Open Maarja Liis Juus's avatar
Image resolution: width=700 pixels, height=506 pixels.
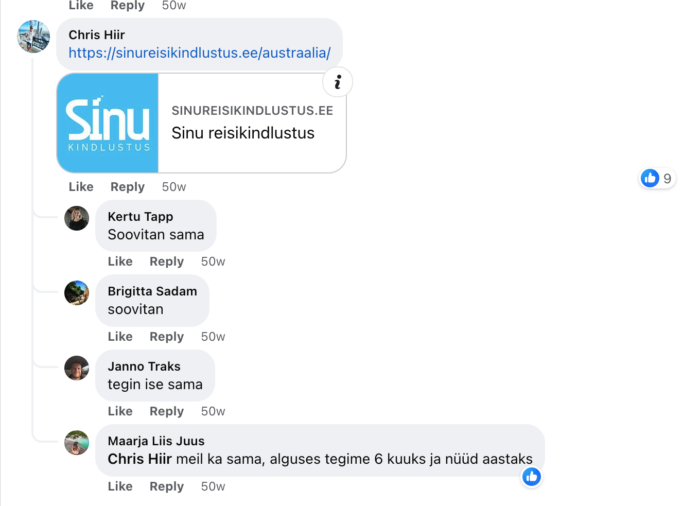click(77, 443)
